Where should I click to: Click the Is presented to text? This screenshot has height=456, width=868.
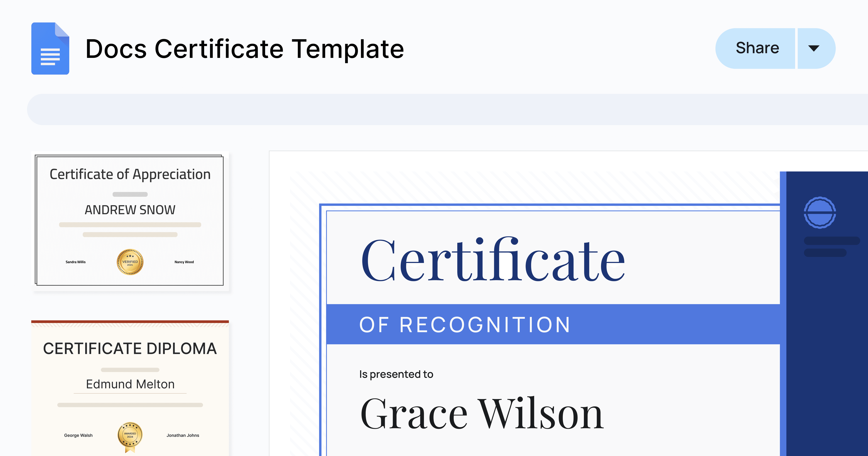click(x=396, y=374)
